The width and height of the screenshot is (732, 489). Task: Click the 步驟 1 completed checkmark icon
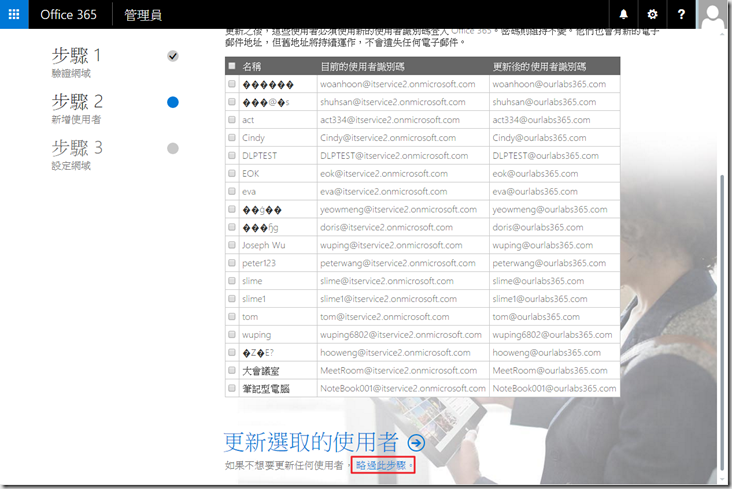(x=173, y=56)
